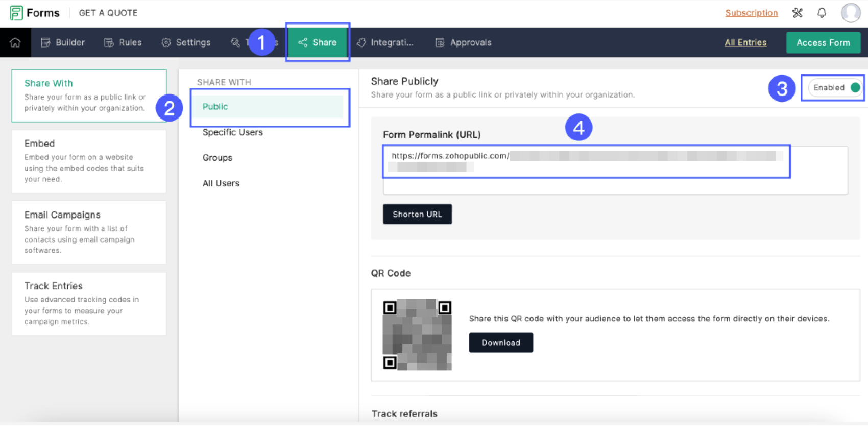This screenshot has height=426, width=868.
Task: Click the home icon in navigation bar
Action: [x=15, y=42]
